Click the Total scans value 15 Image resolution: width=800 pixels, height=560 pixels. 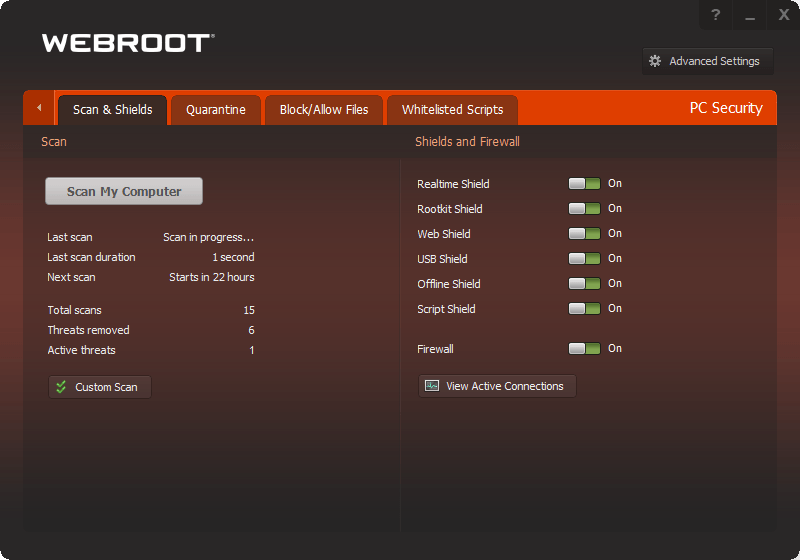(x=249, y=310)
